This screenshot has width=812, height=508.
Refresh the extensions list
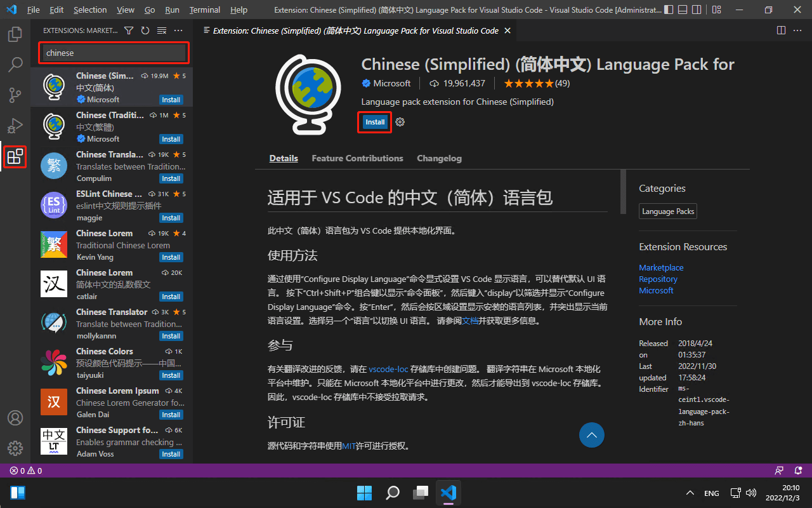145,30
